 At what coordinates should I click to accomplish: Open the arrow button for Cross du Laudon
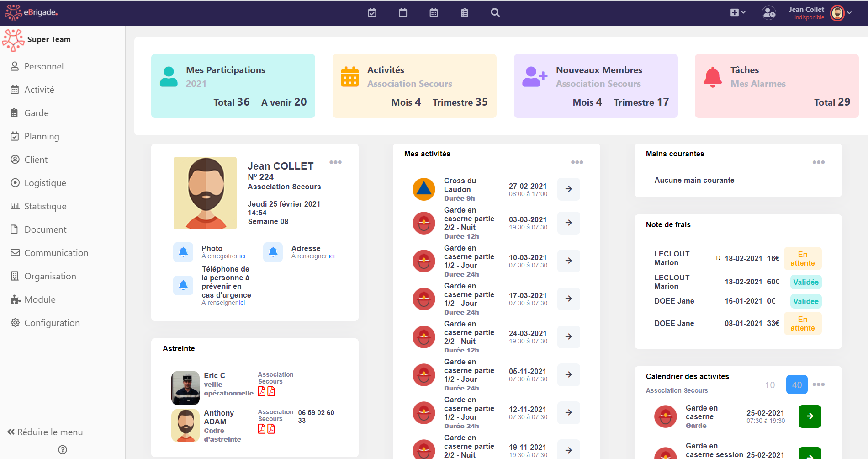click(568, 189)
